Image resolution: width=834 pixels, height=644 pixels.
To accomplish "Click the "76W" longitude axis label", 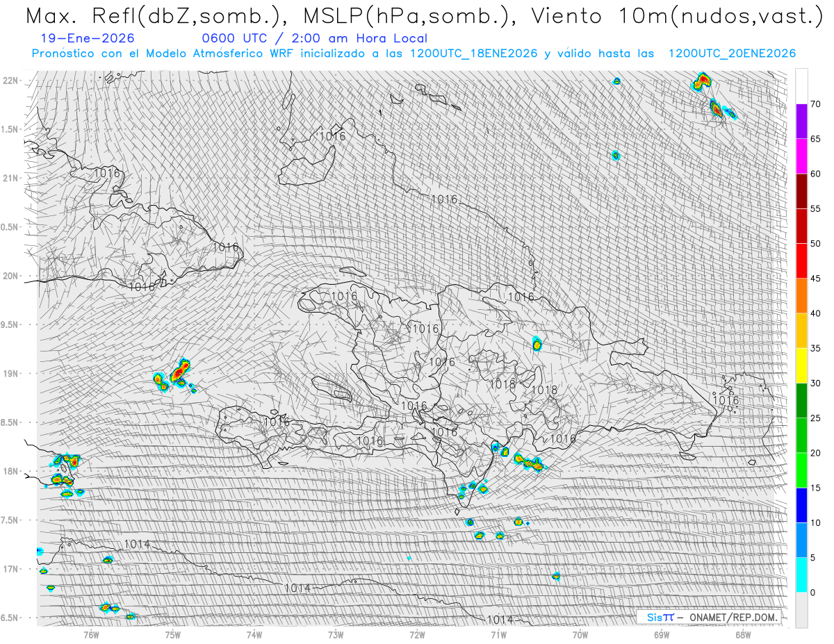I will (x=91, y=634).
